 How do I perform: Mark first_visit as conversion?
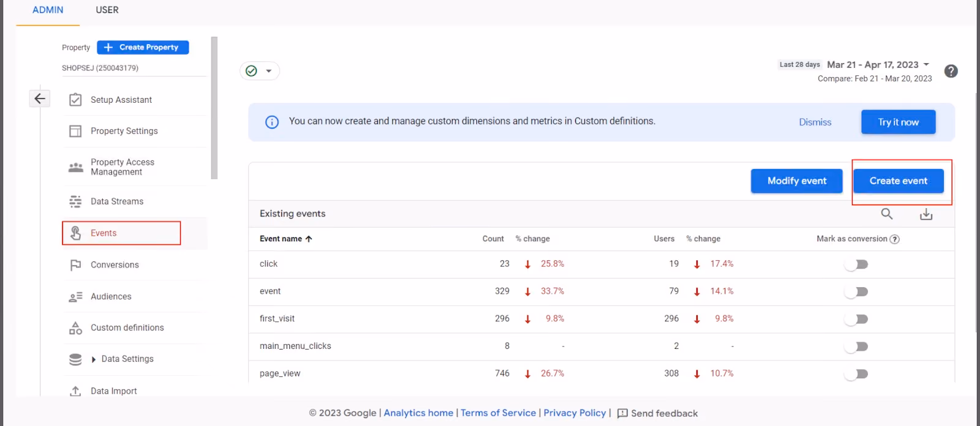click(x=856, y=319)
